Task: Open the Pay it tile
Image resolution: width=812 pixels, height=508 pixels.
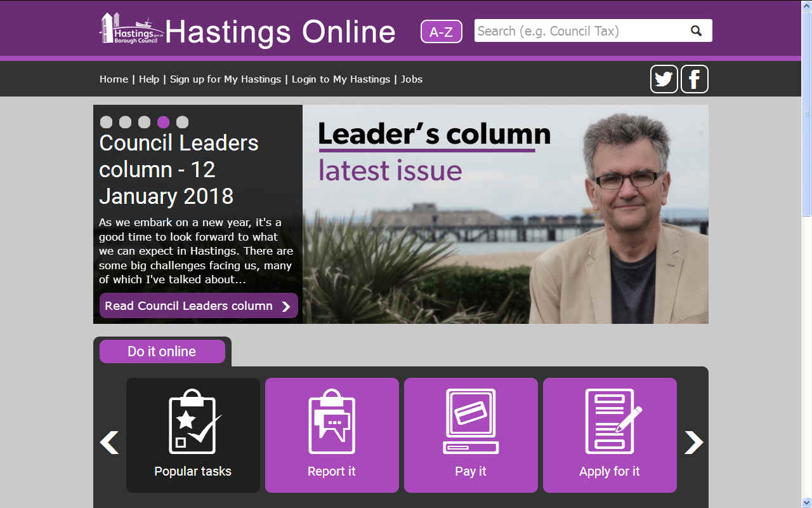Action: click(471, 435)
